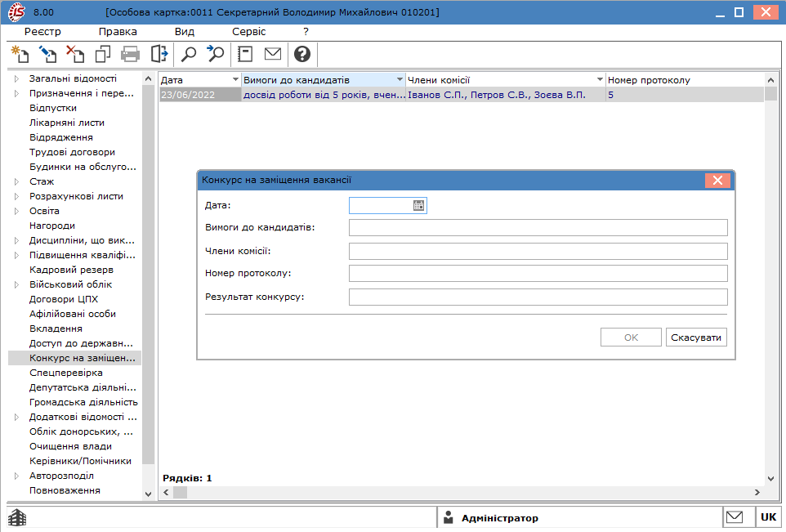Expand Військовий облік tree node
The image size is (786, 532).
pos(16,285)
